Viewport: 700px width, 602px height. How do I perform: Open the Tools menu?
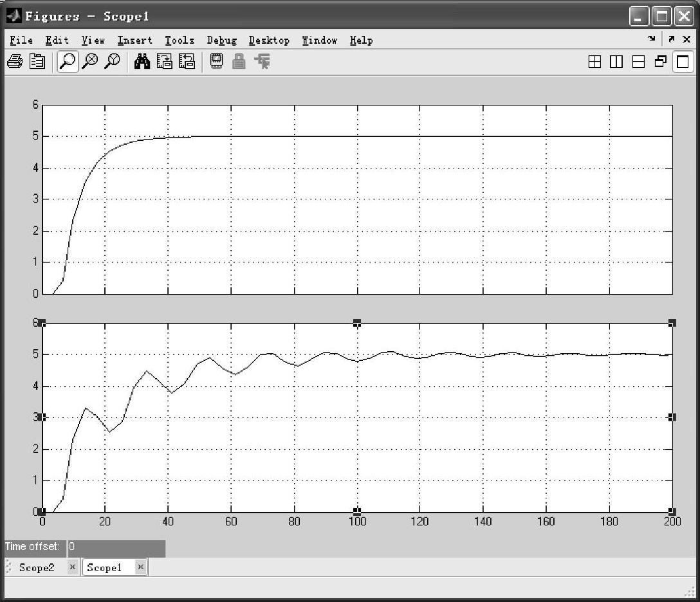coord(179,41)
